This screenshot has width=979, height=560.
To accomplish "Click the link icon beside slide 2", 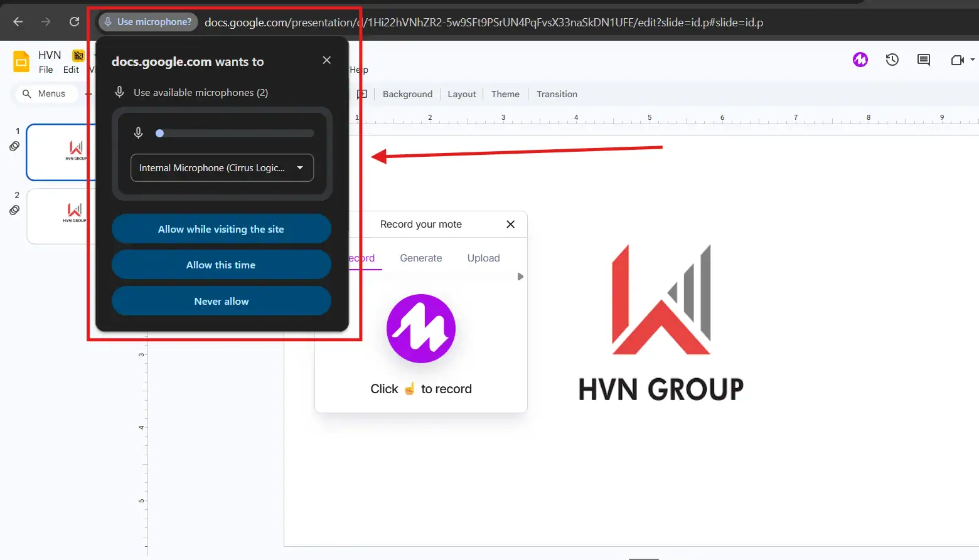I will 14,210.
